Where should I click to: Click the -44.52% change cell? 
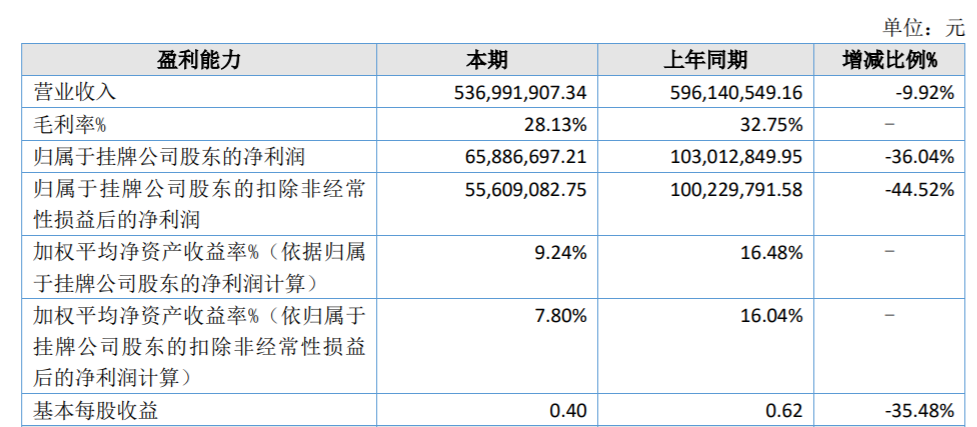[x=920, y=189]
